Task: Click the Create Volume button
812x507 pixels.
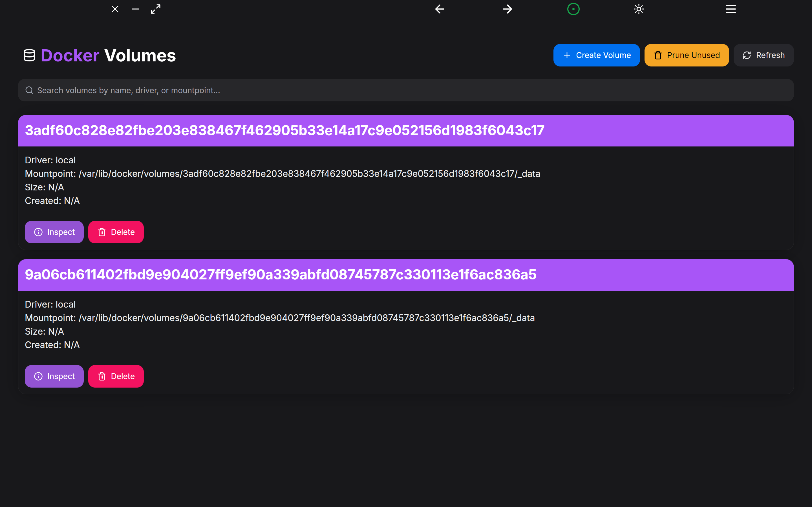Action: pyautogui.click(x=596, y=55)
